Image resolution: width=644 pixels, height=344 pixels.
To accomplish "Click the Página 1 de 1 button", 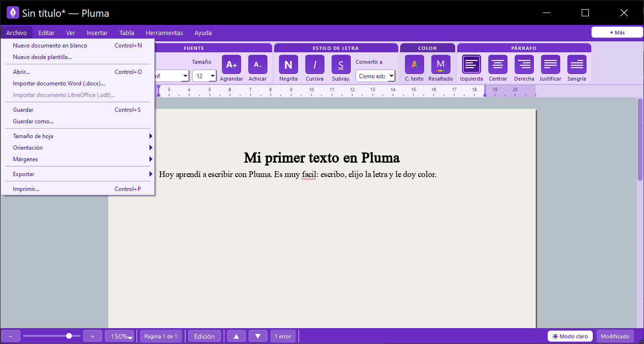I will tap(161, 336).
